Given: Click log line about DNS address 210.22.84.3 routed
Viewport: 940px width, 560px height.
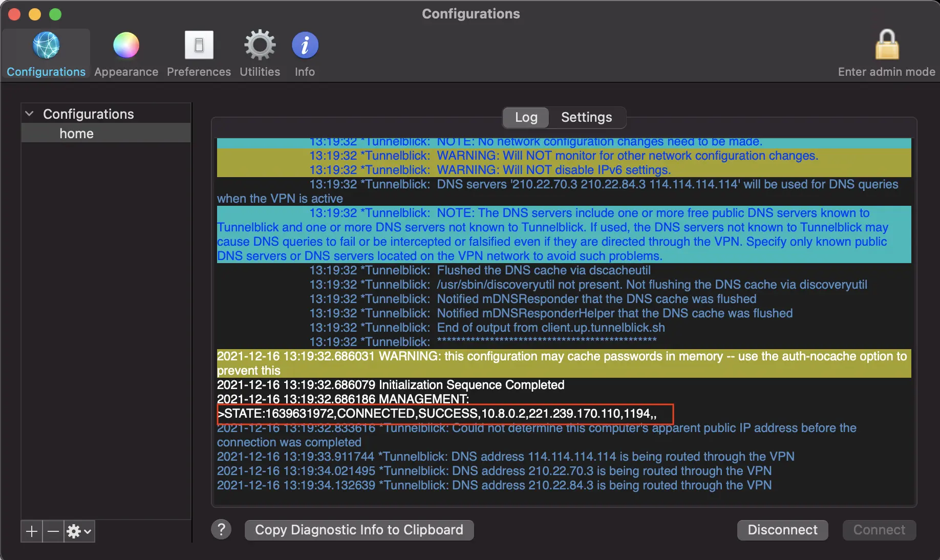Looking at the screenshot, I should click(494, 485).
